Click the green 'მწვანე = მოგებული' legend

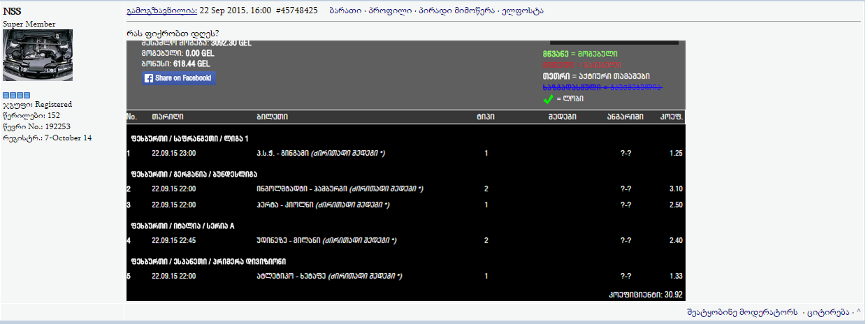point(580,54)
